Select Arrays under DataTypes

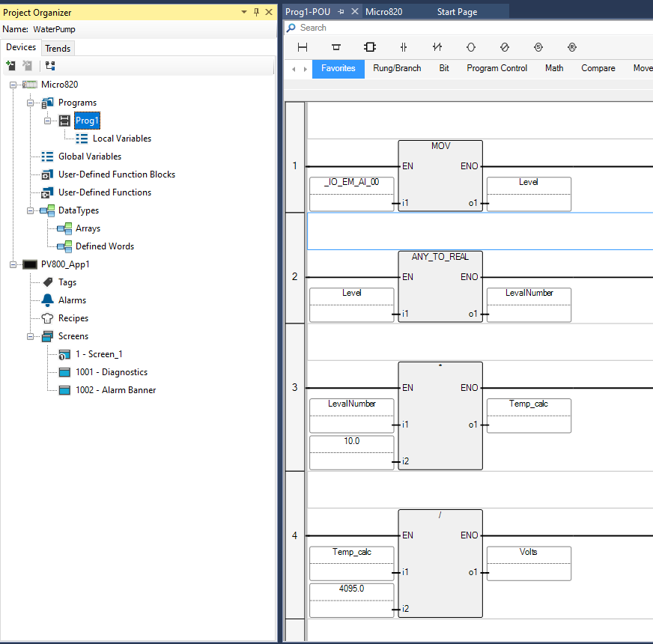88,228
